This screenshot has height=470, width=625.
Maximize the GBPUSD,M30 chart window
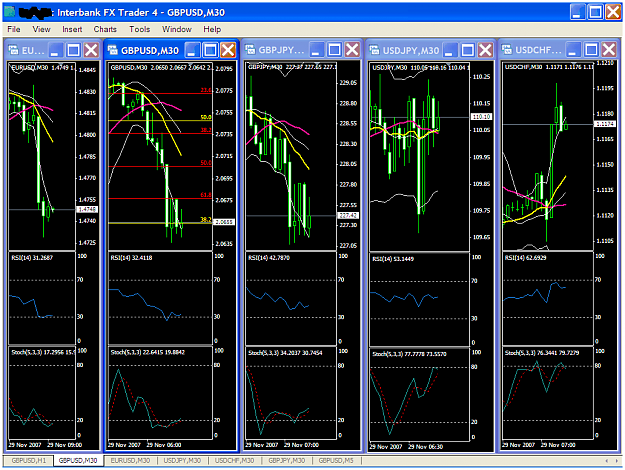click(x=210, y=50)
